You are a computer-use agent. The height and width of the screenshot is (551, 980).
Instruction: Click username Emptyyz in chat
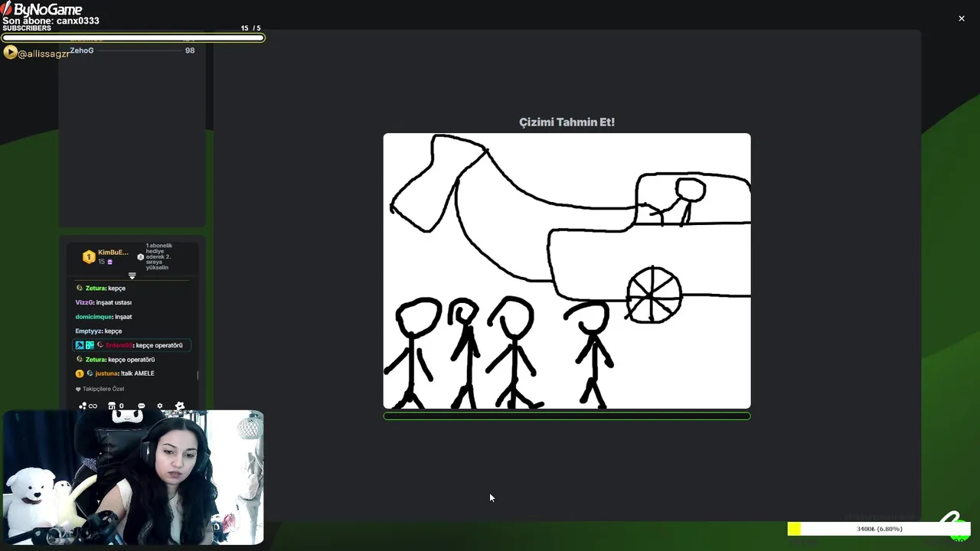[x=88, y=331]
